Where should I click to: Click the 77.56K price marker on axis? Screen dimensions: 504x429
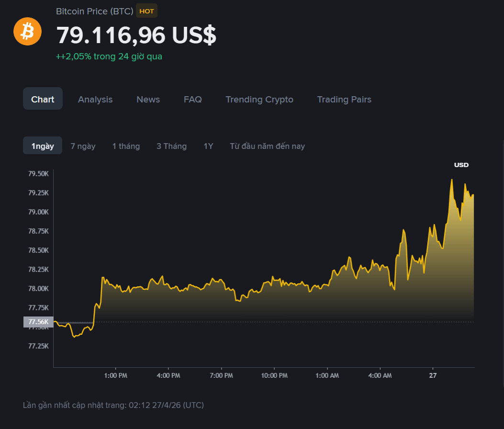tap(38, 322)
